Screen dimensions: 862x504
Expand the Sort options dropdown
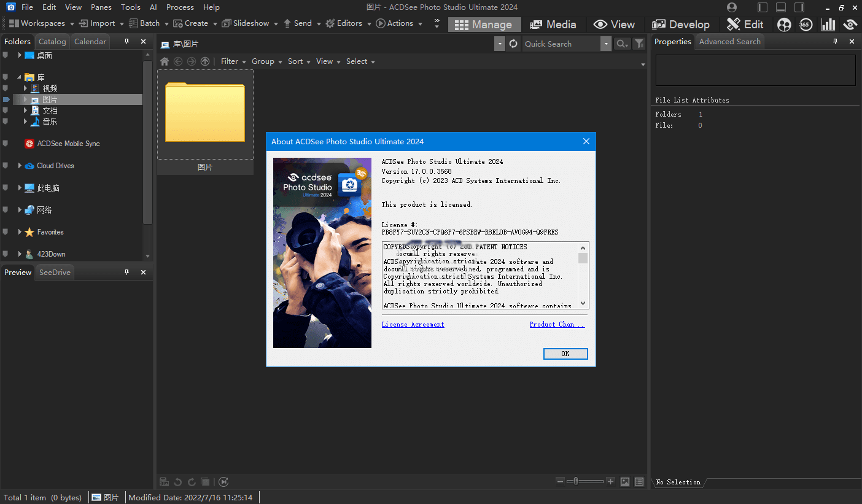(297, 61)
